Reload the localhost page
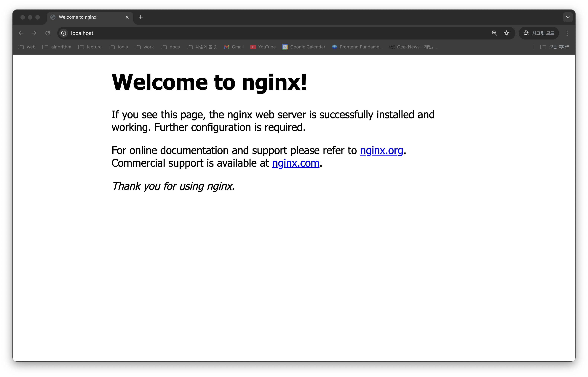 click(x=48, y=33)
